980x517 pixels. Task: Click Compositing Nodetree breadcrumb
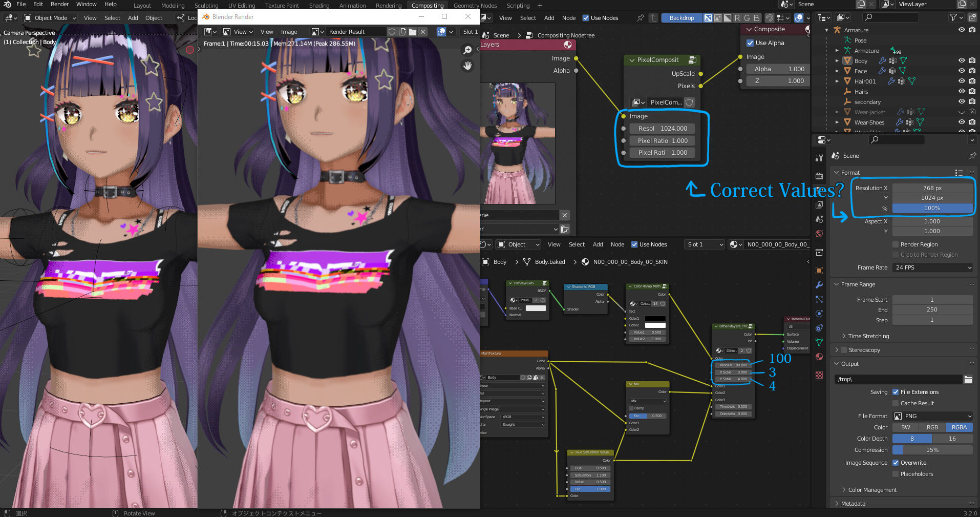(x=566, y=35)
